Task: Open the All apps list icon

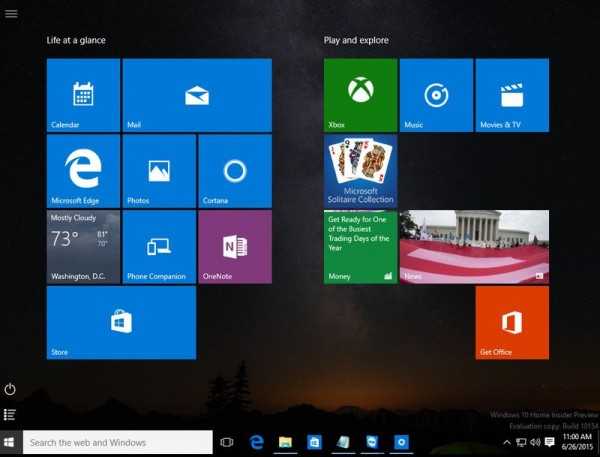Action: pos(10,415)
